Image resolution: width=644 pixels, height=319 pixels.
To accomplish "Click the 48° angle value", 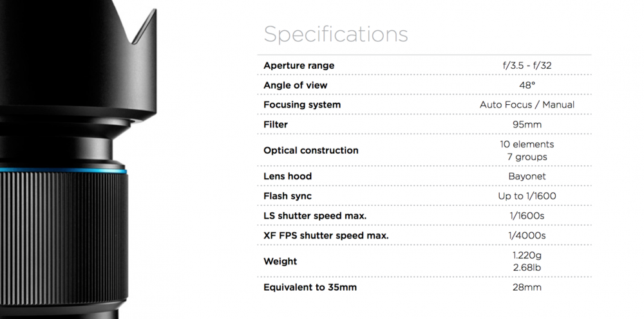I will point(527,86).
